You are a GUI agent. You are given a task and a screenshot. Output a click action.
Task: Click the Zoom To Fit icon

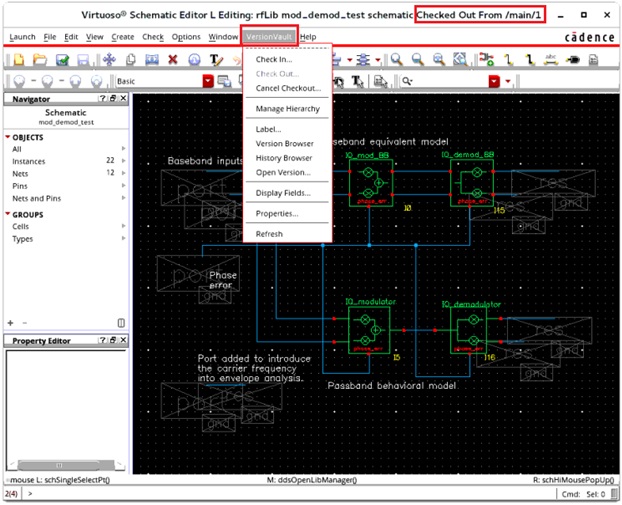[x=438, y=60]
